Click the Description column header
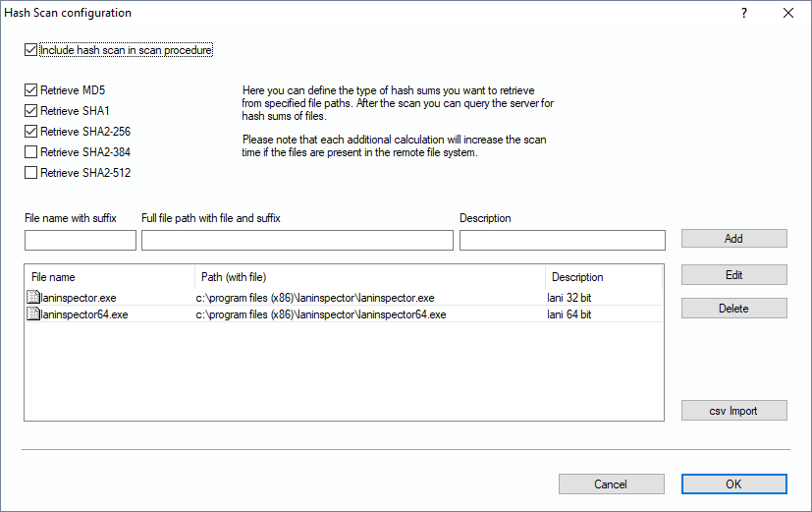 coord(603,277)
